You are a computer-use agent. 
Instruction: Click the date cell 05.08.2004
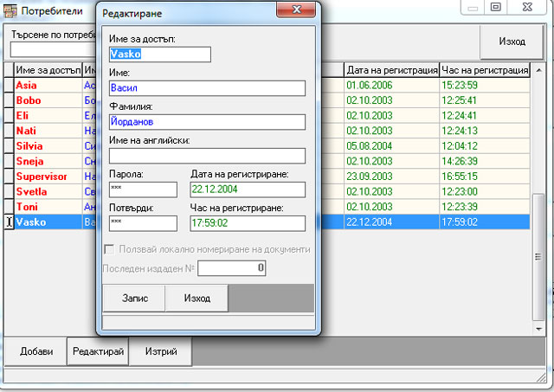(x=391, y=146)
